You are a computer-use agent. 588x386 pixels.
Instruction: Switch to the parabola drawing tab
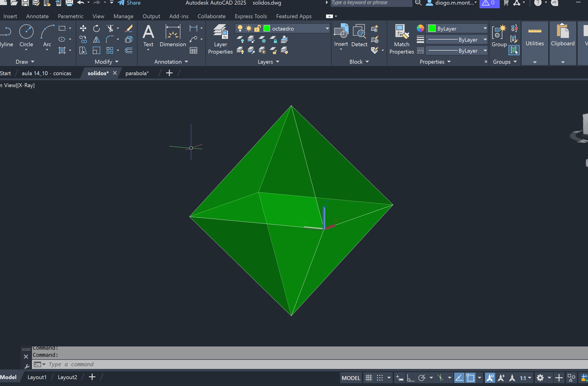click(137, 73)
